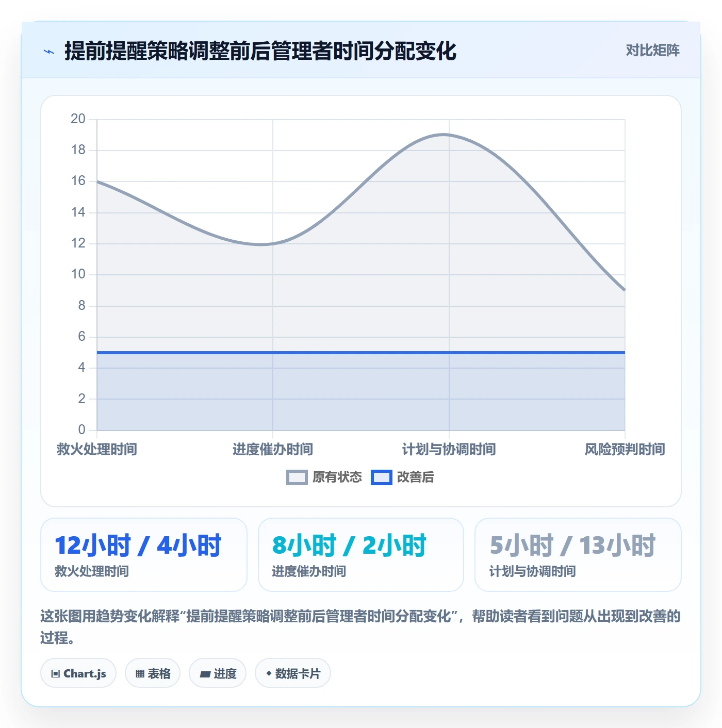
Task: Select the Chart.js tag chip
Action: coord(78,673)
